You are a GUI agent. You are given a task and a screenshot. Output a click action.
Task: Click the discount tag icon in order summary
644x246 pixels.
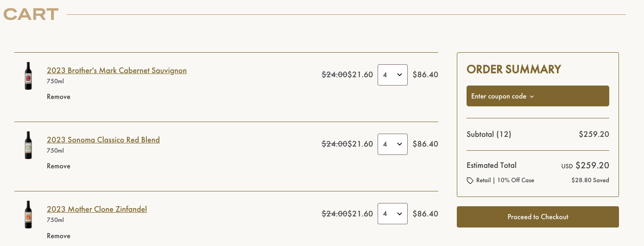coord(470,181)
